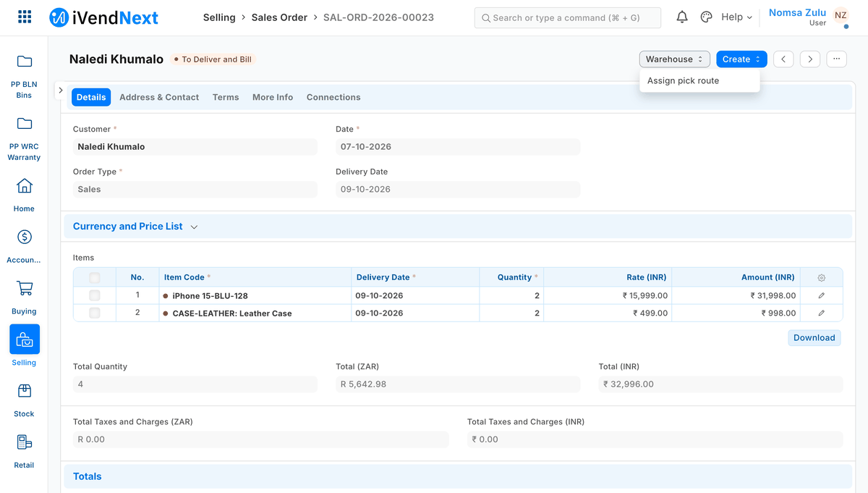This screenshot has width=868, height=493.
Task: Navigate to Selling breadcrumb
Action: 219,17
